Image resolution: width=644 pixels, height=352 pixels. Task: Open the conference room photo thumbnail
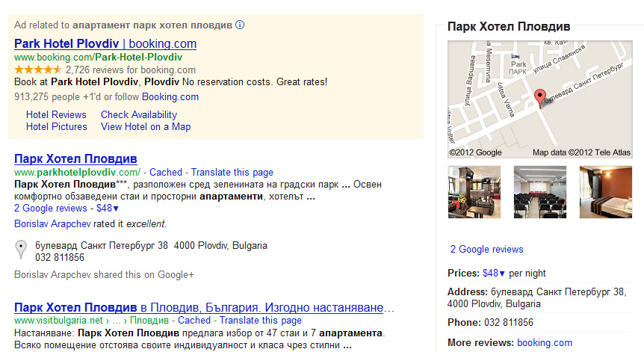(540, 192)
